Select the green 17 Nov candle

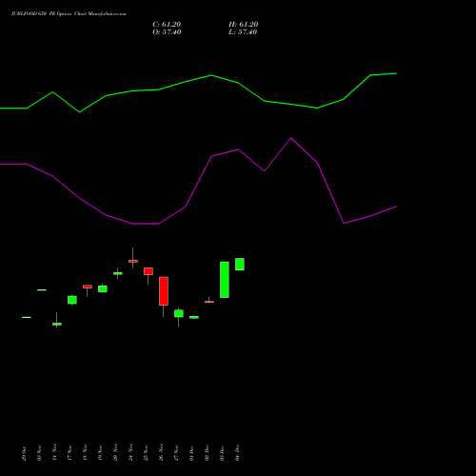(72, 300)
